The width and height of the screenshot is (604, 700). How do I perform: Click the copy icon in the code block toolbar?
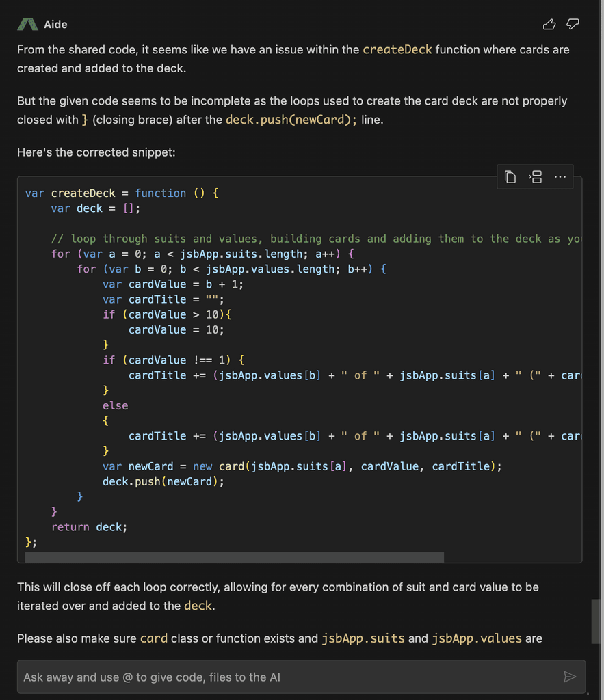510,176
